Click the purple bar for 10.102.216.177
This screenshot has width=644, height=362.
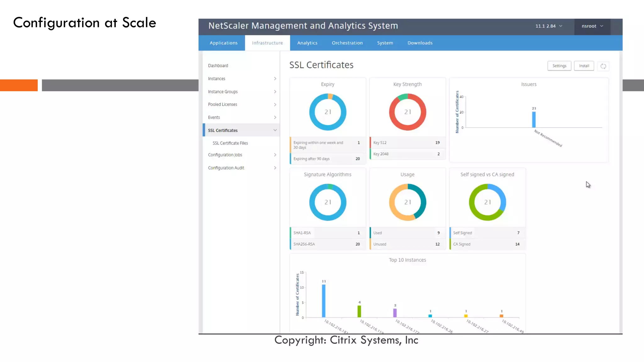(x=395, y=313)
